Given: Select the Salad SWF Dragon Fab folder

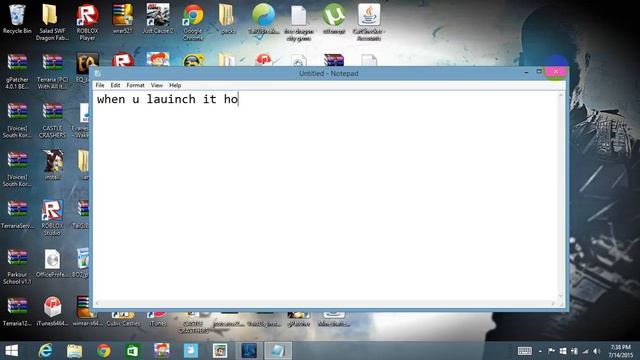Looking at the screenshot, I should click(x=52, y=22).
